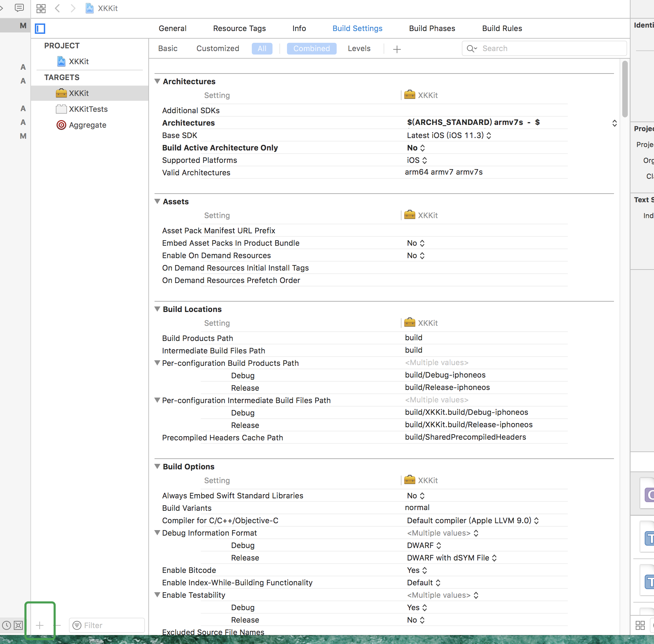
Task: Switch to Levels view
Action: click(x=359, y=48)
